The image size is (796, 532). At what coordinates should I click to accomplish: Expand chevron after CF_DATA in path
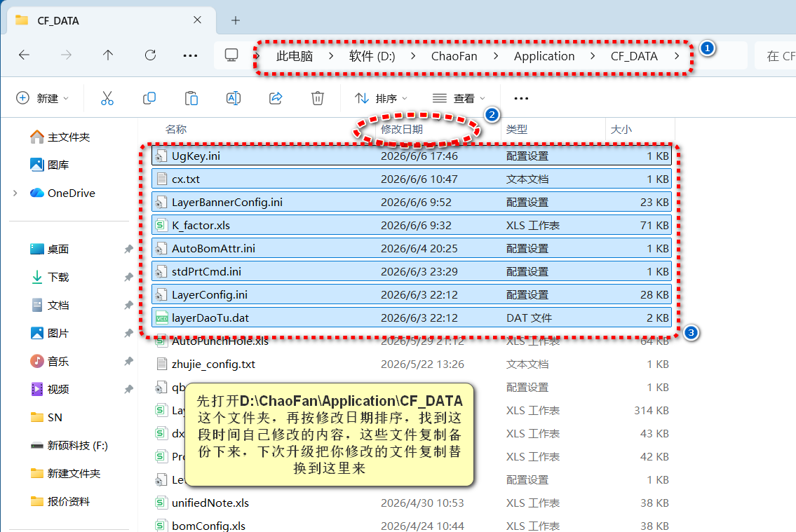click(x=677, y=56)
